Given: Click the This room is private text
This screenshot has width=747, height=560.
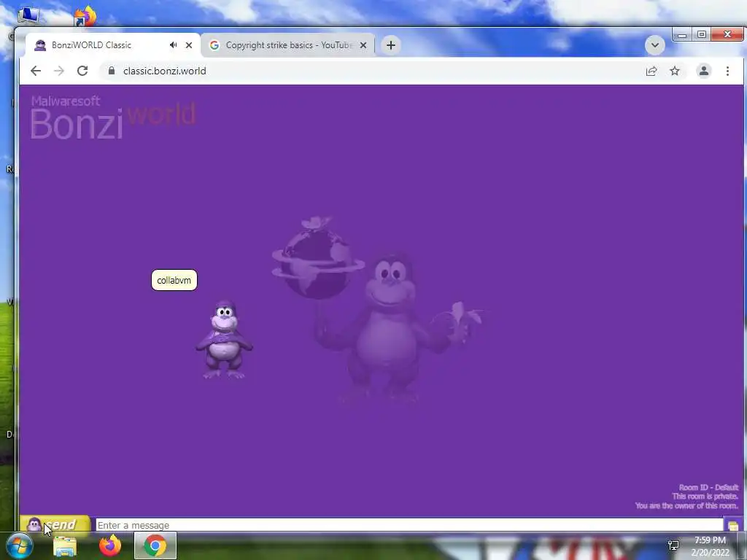Looking at the screenshot, I should pyautogui.click(x=705, y=496).
